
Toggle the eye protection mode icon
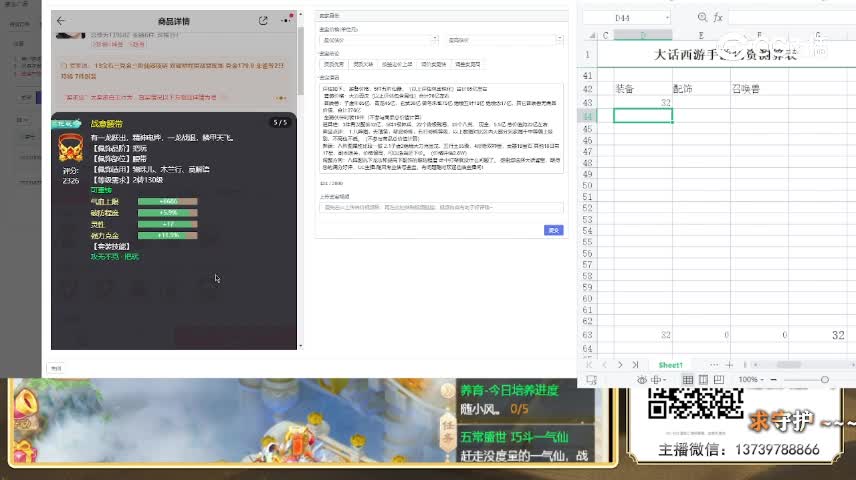(x=641, y=380)
